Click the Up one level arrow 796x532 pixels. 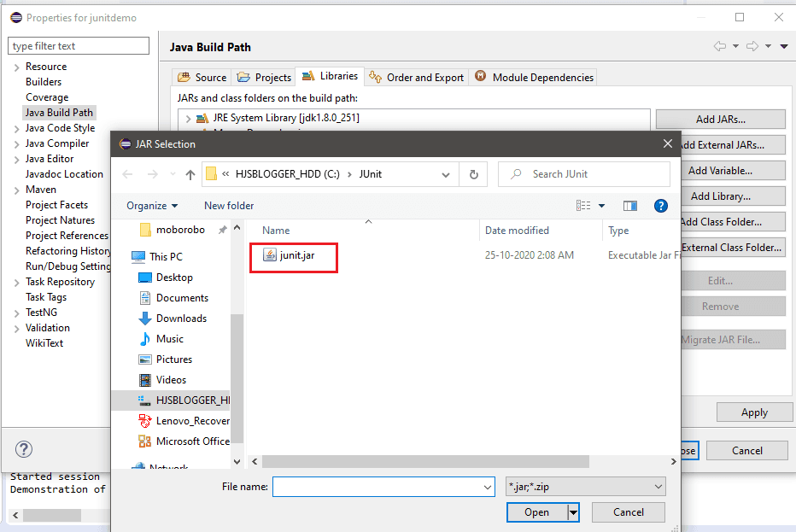pos(190,174)
